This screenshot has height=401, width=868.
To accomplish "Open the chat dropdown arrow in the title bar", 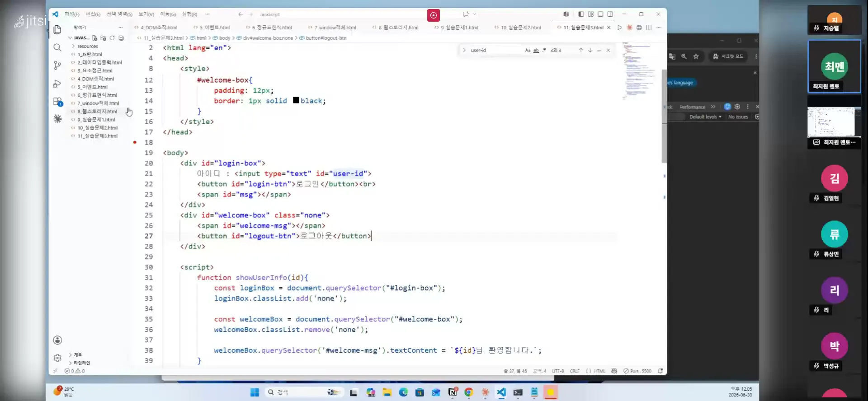I will [x=475, y=14].
